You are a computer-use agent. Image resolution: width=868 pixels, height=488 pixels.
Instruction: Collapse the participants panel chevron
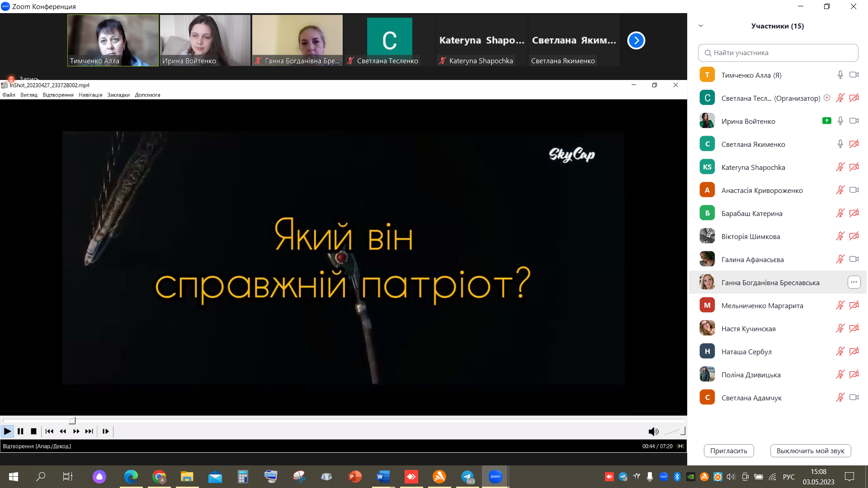pos(701,26)
